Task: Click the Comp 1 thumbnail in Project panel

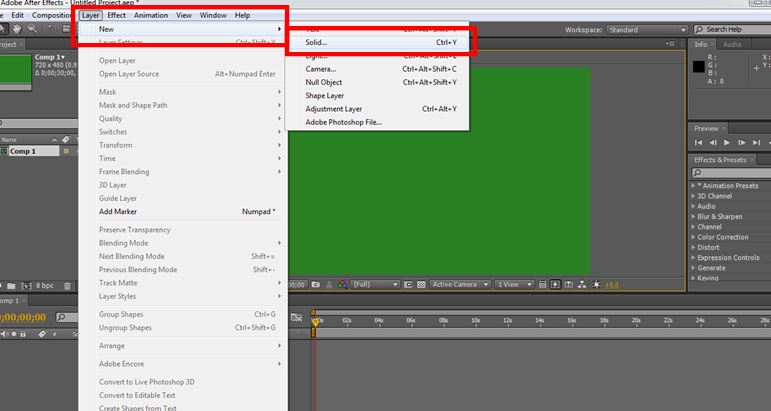Action: coord(16,72)
